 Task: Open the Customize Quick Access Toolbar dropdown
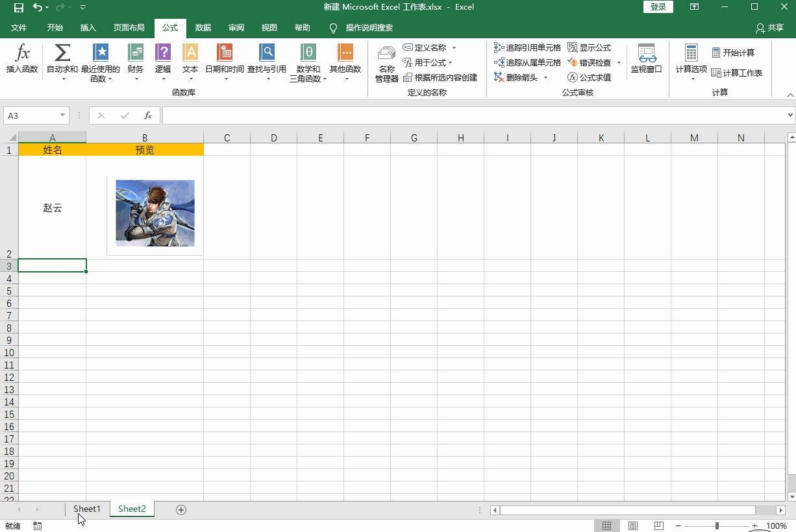point(83,7)
